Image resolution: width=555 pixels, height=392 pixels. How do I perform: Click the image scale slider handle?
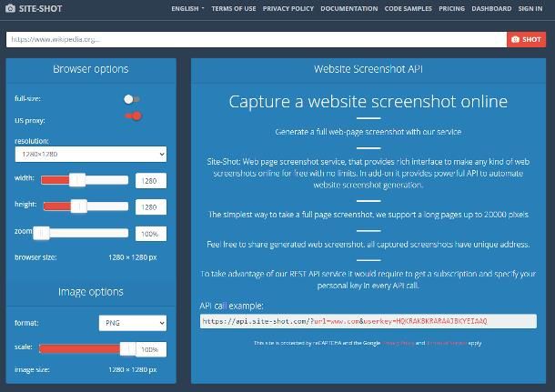pos(127,349)
